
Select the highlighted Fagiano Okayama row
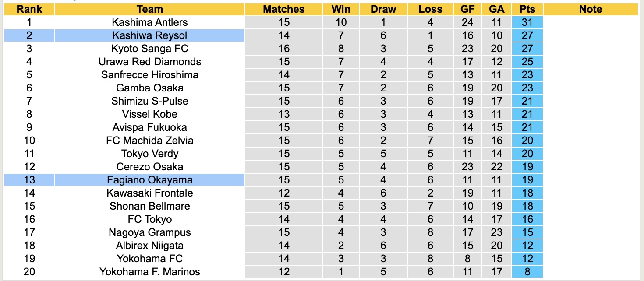[149, 180]
